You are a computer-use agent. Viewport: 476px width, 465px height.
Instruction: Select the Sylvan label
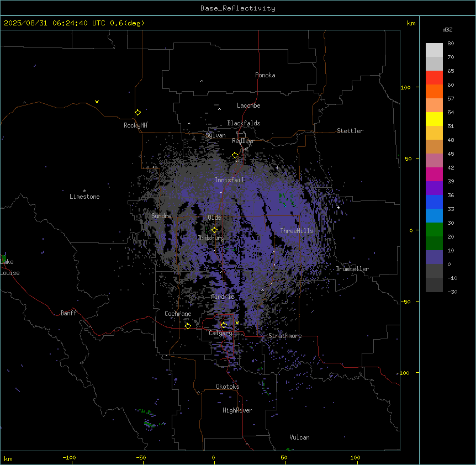(x=215, y=135)
